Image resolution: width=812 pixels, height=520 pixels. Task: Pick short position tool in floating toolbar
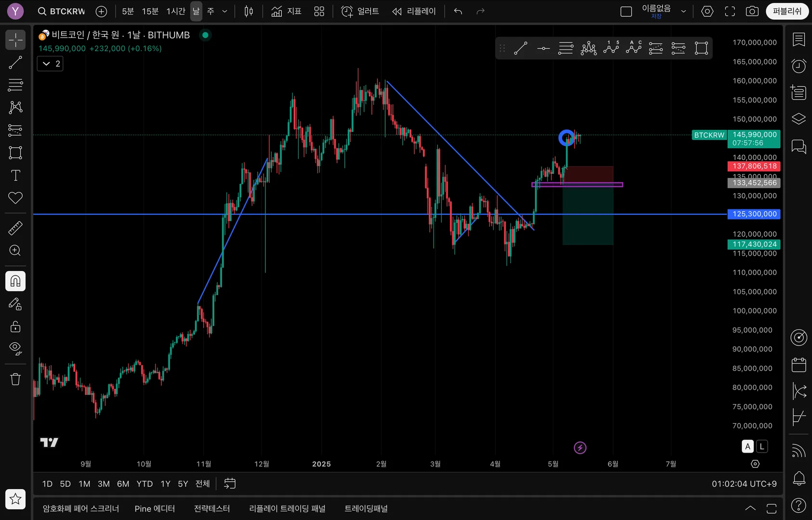679,48
